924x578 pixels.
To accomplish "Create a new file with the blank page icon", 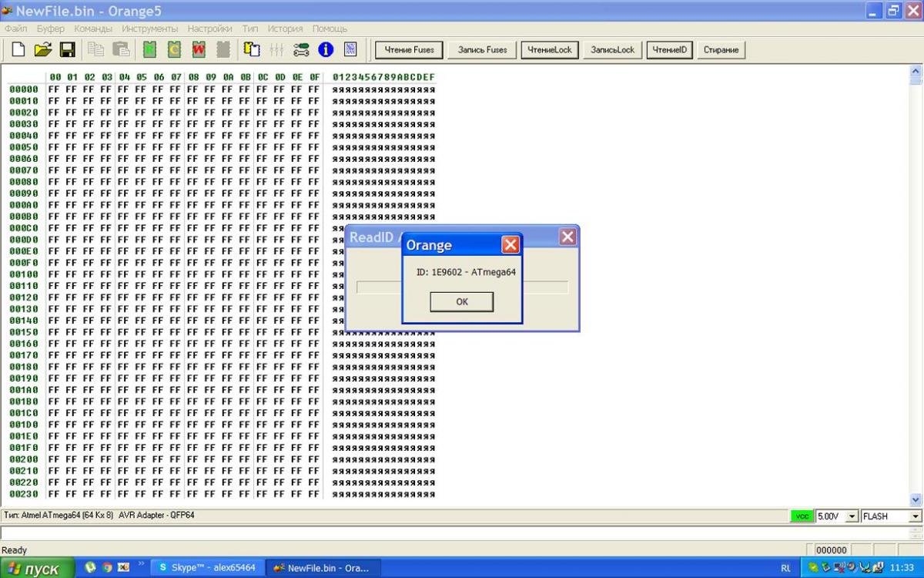I will click(18, 50).
